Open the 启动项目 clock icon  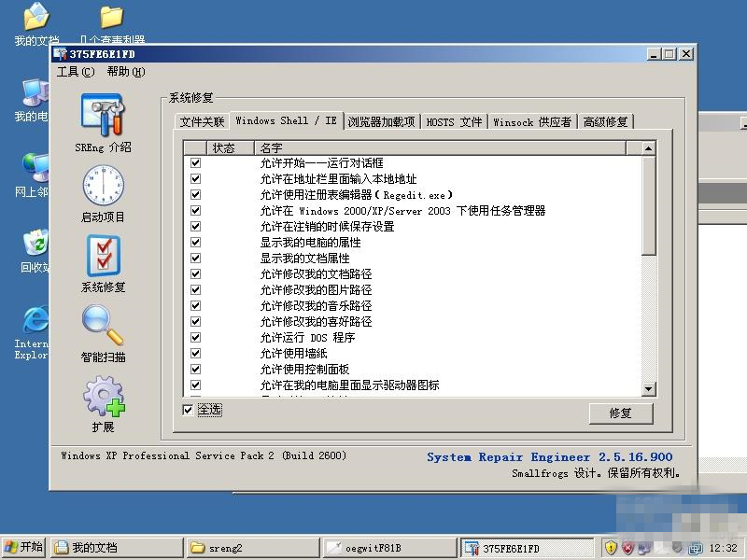(x=103, y=186)
